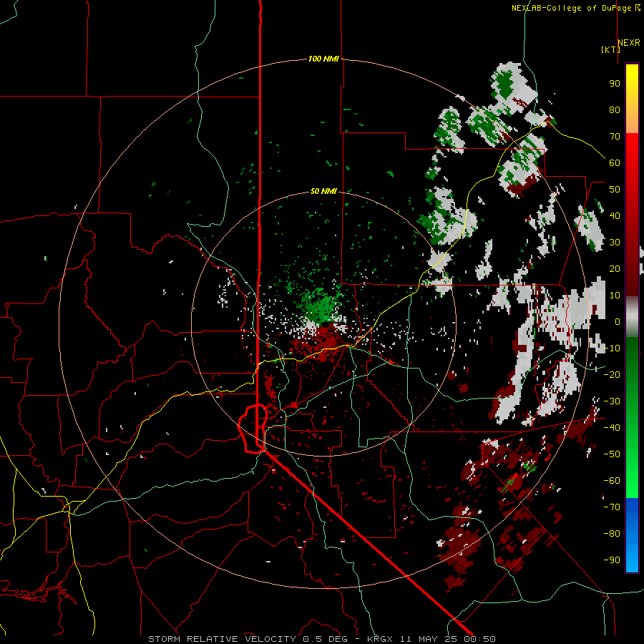The height and width of the screenshot is (644, 644).
Task: Select the -90 value on velocity scale
Action: (x=612, y=560)
